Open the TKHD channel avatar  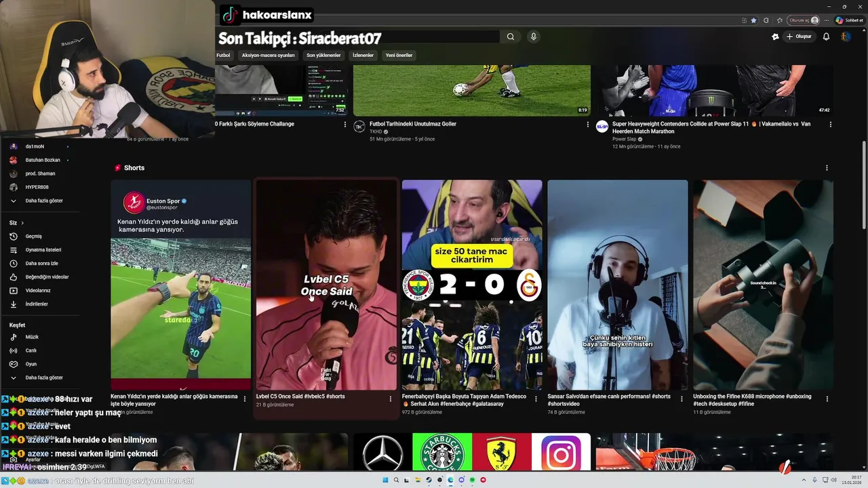pos(359,127)
